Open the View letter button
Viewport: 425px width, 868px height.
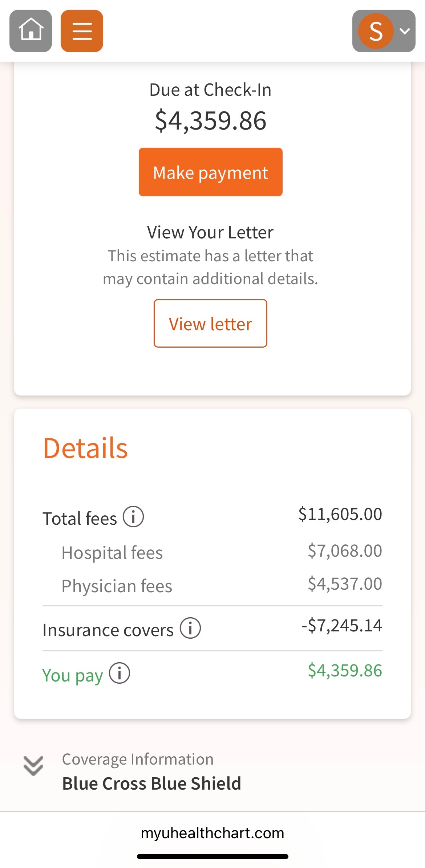coord(210,323)
